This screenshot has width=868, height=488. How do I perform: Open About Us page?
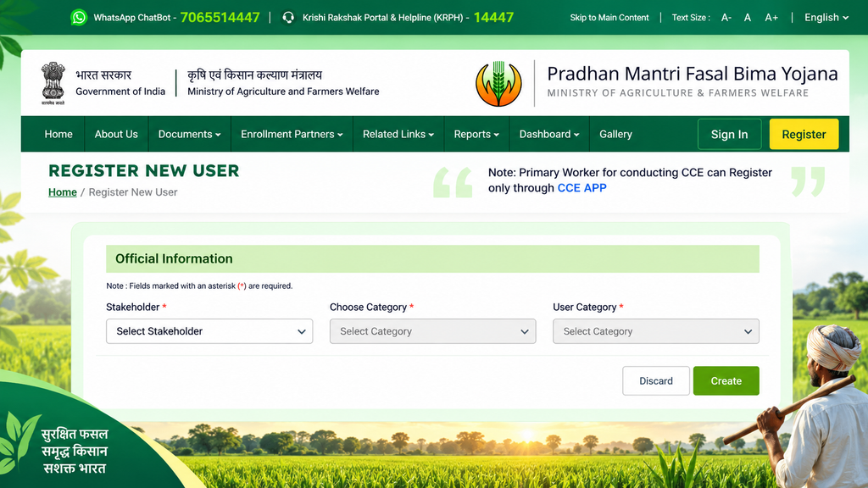116,134
